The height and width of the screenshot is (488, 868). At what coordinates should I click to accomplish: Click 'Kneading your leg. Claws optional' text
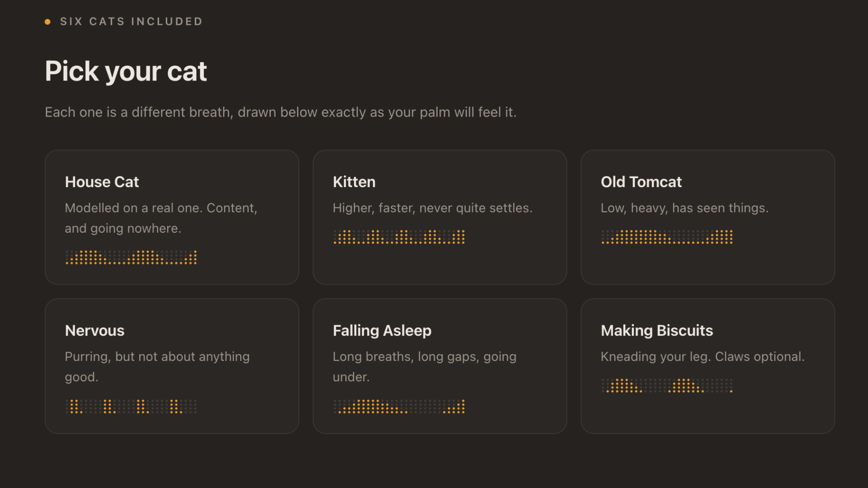coord(703,357)
